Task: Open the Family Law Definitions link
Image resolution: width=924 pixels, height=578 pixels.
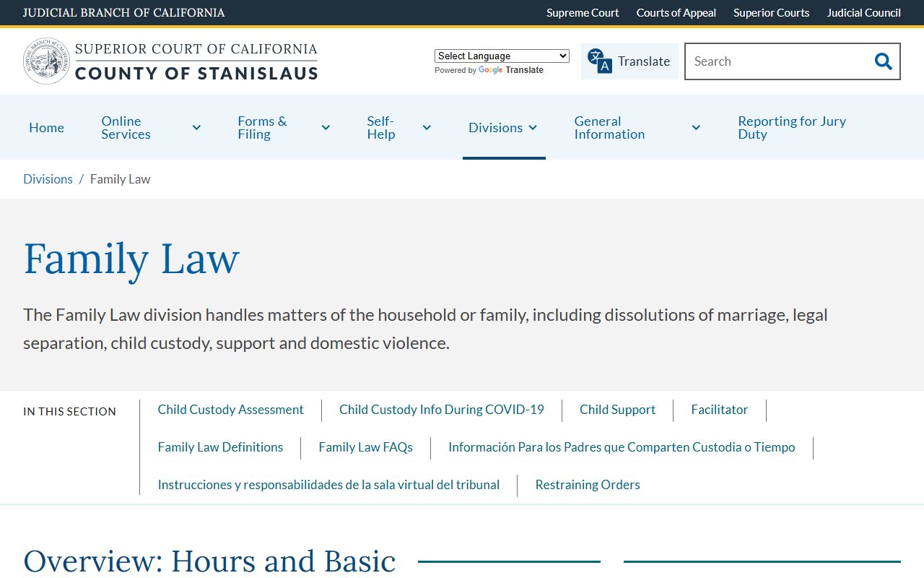Action: point(220,447)
